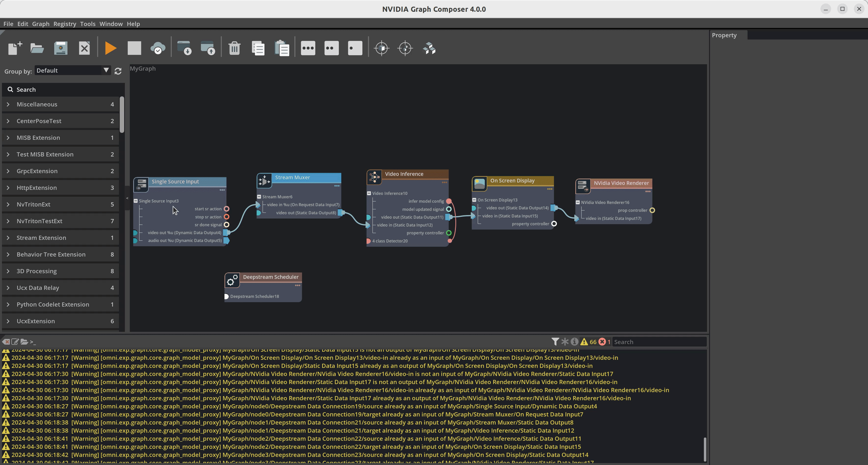Expand the NvTritonExt extension group
The image size is (868, 465).
point(8,204)
